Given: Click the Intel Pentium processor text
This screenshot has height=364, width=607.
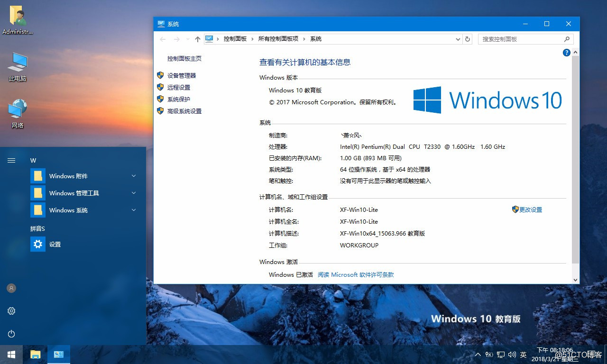Looking at the screenshot, I should 423,146.
